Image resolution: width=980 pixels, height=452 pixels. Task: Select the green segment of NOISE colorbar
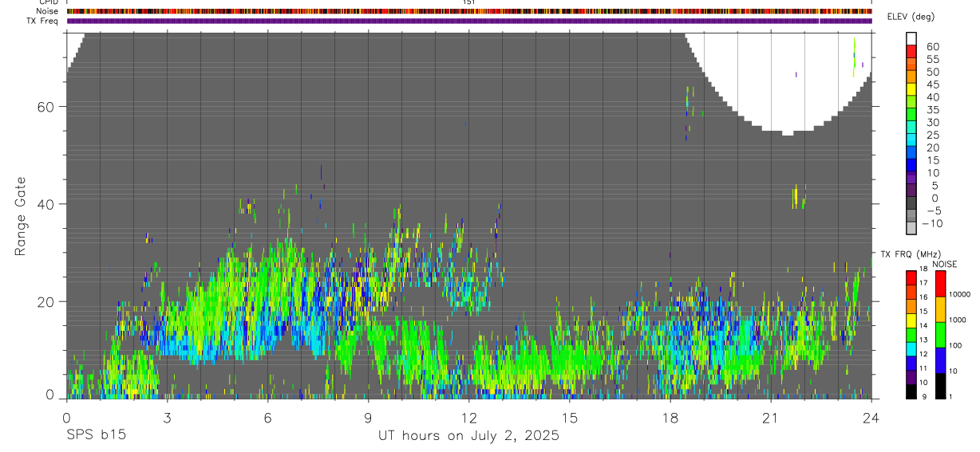click(x=941, y=334)
